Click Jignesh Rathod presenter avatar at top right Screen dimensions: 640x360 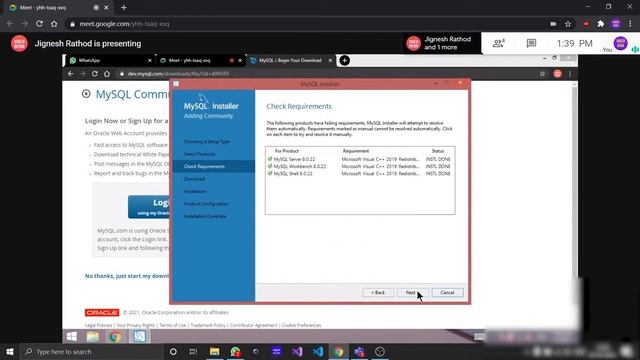coord(413,43)
